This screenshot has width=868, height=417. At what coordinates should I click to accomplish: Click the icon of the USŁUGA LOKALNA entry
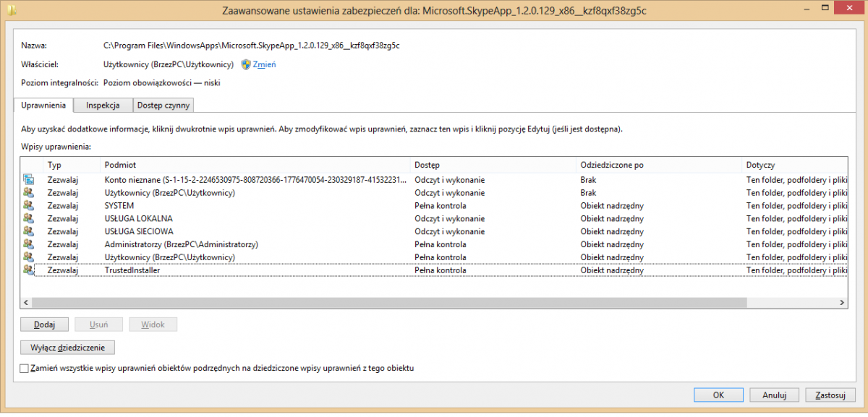click(28, 218)
